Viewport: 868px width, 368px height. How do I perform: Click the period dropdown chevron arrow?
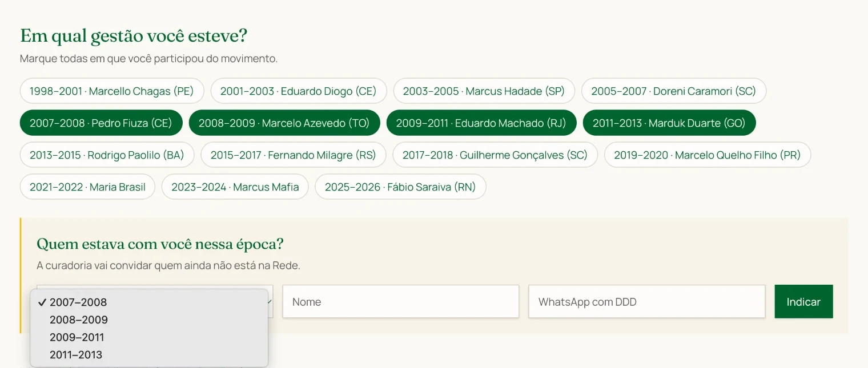tap(270, 302)
